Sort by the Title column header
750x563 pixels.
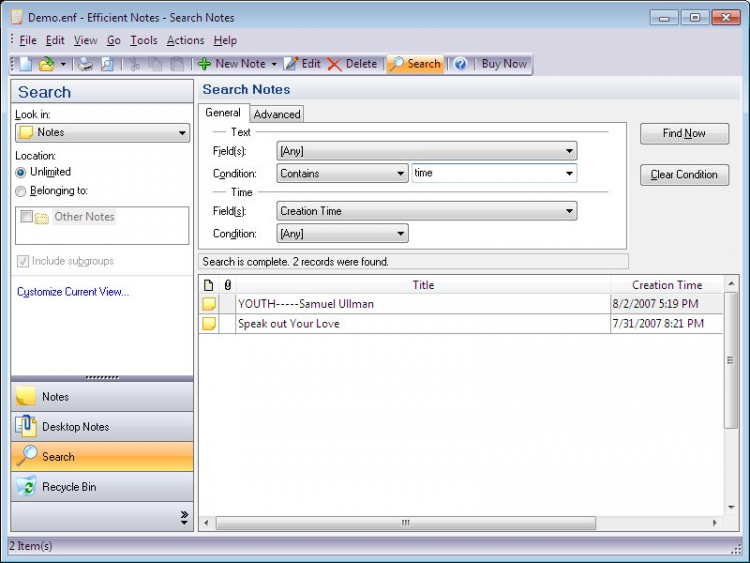coord(423,285)
